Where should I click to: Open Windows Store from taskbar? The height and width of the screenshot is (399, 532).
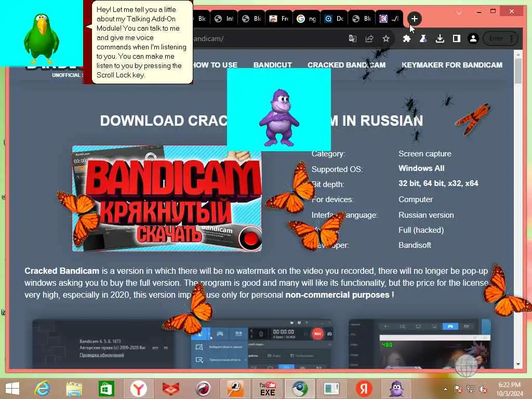coord(107,389)
